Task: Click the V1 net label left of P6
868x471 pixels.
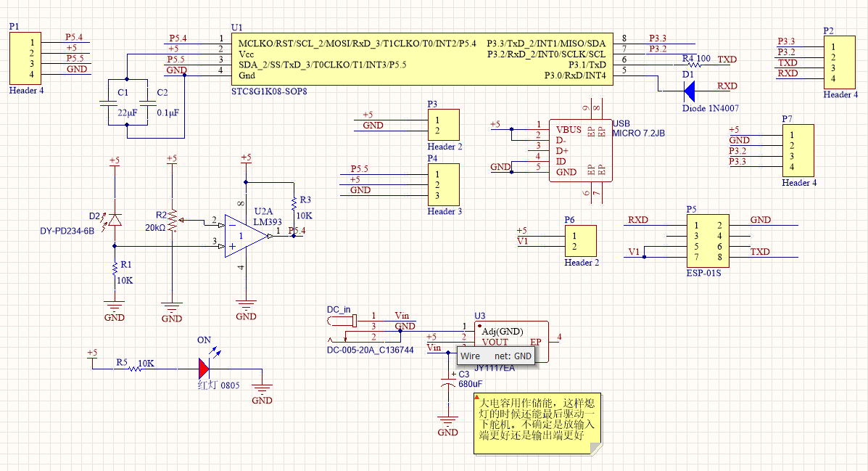Action: click(523, 241)
